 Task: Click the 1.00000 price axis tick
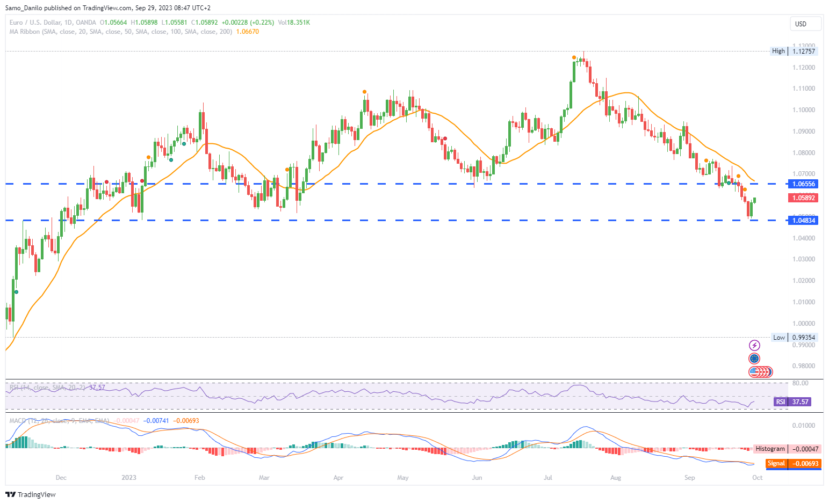click(x=804, y=324)
